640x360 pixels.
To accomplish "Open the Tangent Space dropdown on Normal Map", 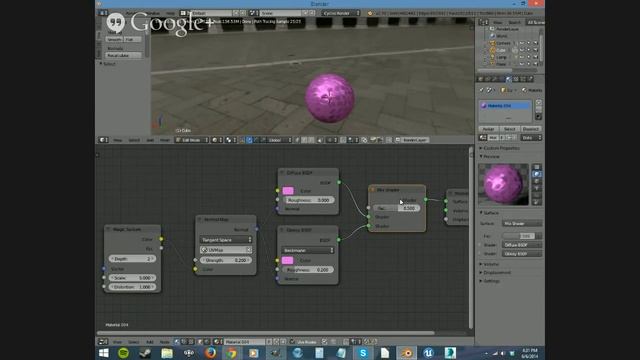I will tap(226, 240).
